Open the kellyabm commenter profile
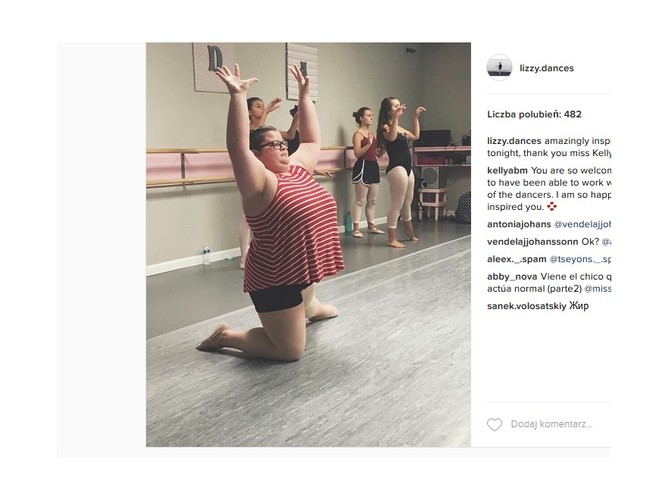The width and height of the screenshot is (668, 500). pyautogui.click(x=507, y=170)
